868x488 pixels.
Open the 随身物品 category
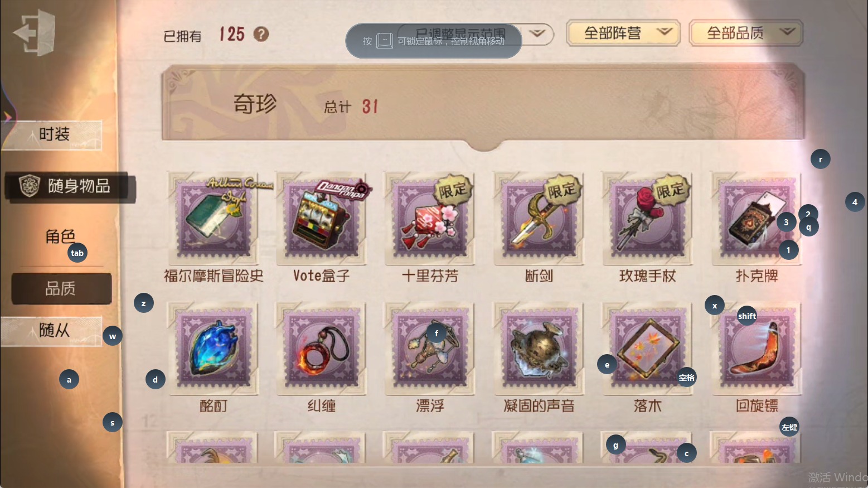(70, 186)
